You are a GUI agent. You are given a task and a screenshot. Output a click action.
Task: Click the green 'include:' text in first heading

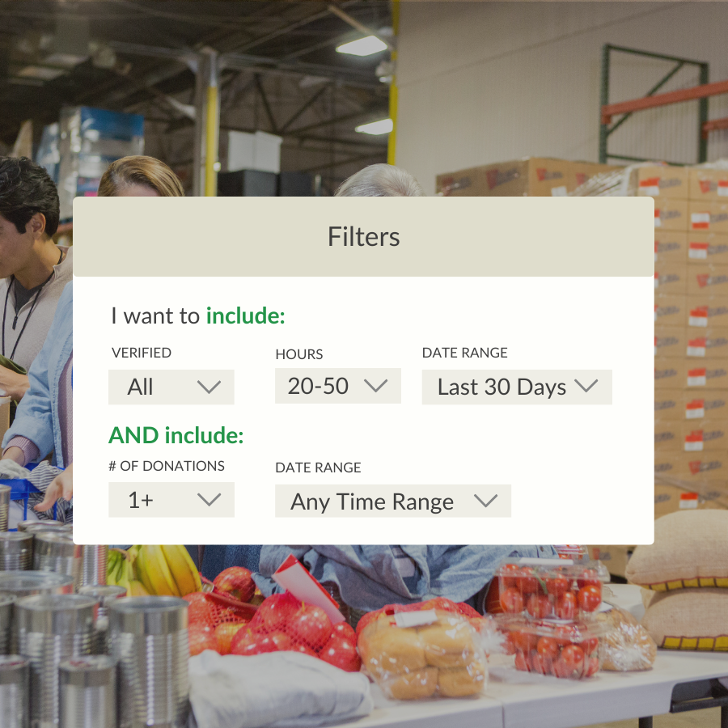coord(246,315)
